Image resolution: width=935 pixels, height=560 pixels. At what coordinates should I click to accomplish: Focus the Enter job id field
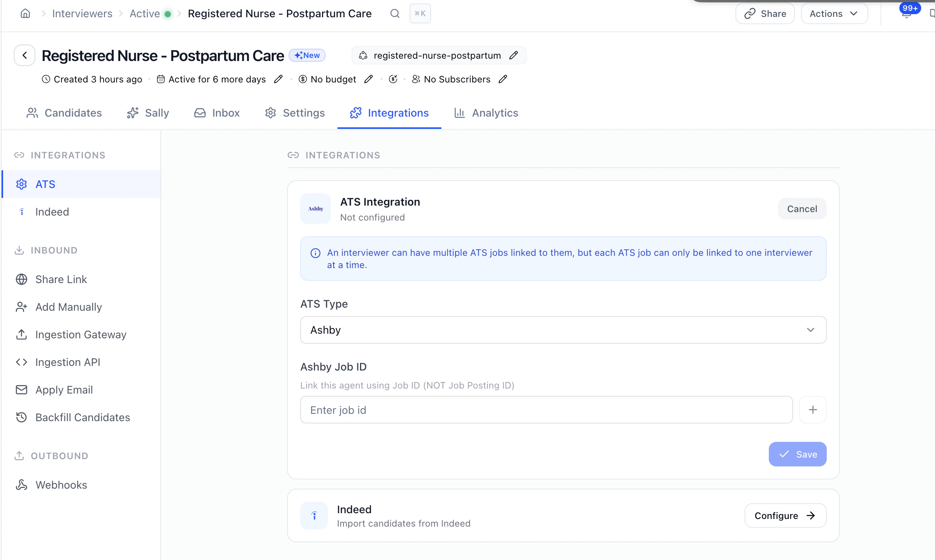547,410
